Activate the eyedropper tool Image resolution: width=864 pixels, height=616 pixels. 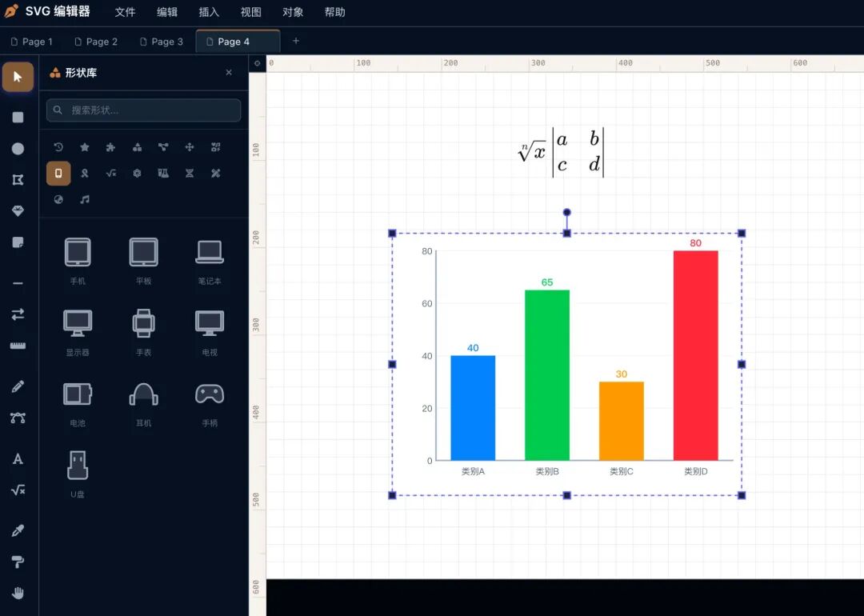[x=18, y=530]
